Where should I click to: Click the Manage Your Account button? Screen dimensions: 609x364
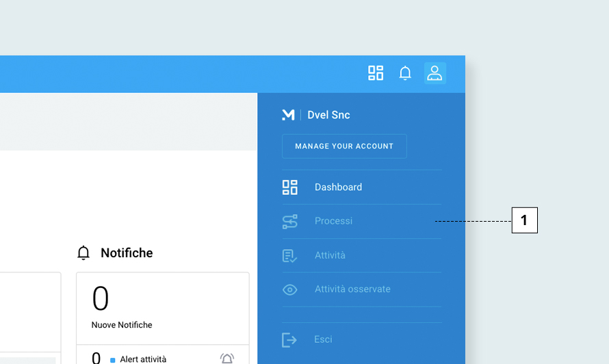(x=344, y=146)
